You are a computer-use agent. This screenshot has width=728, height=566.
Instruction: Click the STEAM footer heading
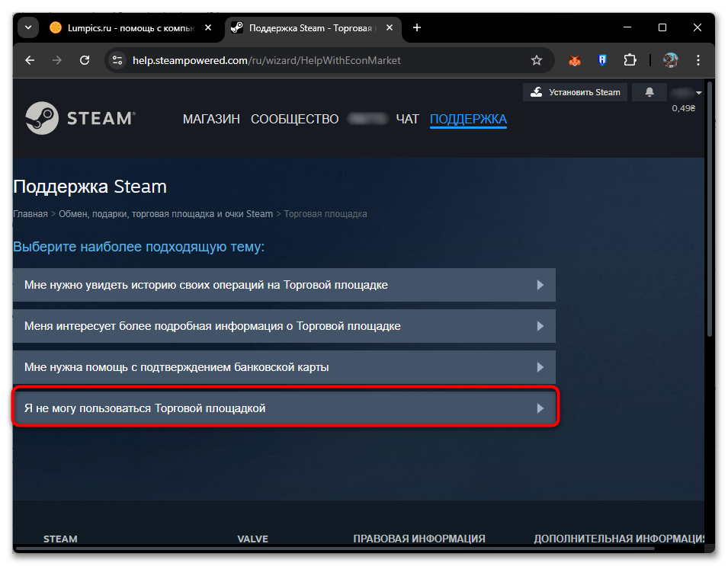tap(60, 539)
